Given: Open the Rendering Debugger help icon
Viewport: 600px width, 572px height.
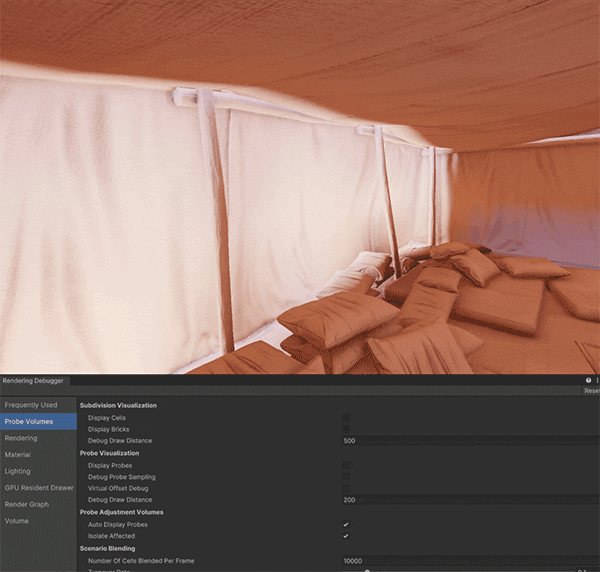Looking at the screenshot, I should click(x=588, y=381).
